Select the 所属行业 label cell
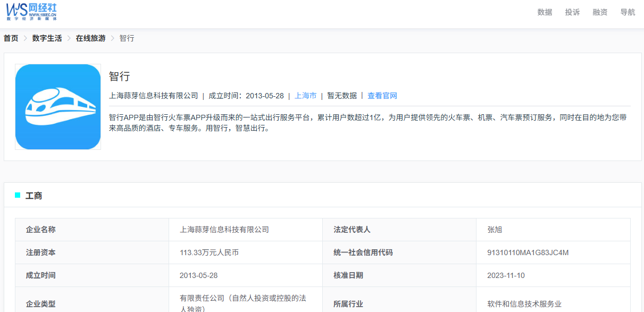This screenshot has height=312, width=644. [x=399, y=300]
